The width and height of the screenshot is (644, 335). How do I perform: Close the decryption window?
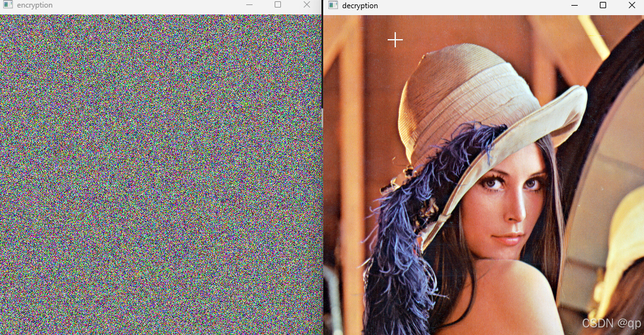coord(632,5)
